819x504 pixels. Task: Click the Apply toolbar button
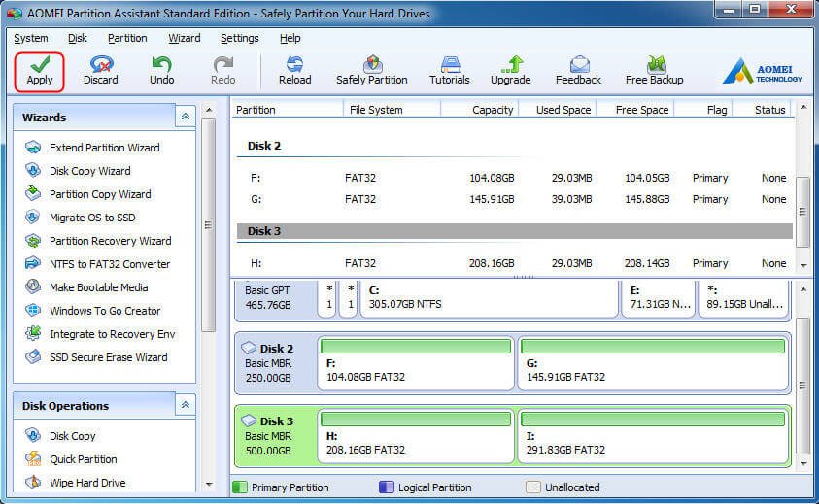point(40,72)
